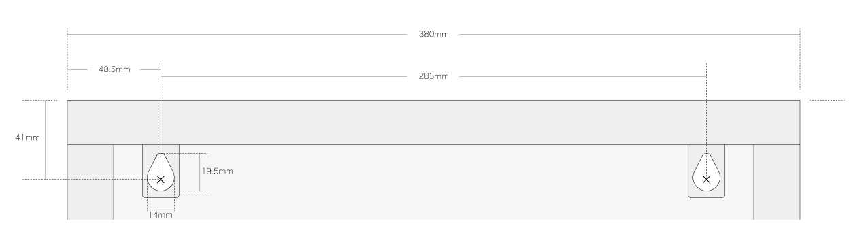Click the 48.5mm offset dimension label
Image resolution: width=868 pixels, height=247 pixels.
[114, 69]
